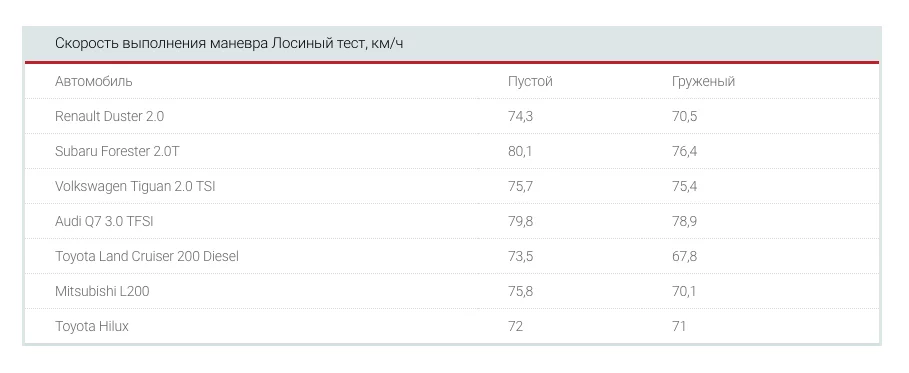
Task: Select the Subaru Forester 2.0T row
Action: point(452,151)
